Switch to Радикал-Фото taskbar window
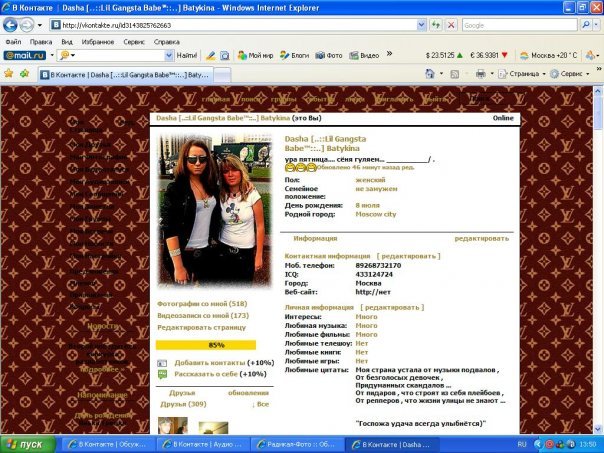Image resolution: width=604 pixels, height=453 pixels. (297, 444)
